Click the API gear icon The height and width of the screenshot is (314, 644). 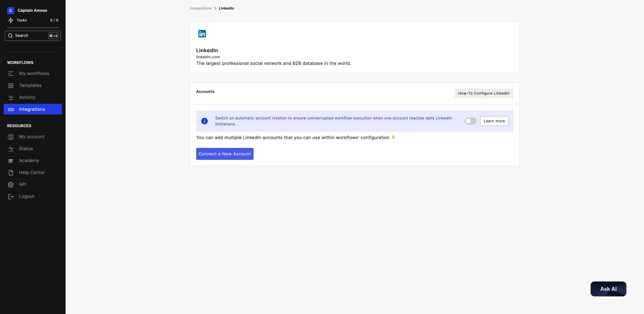[x=11, y=185]
